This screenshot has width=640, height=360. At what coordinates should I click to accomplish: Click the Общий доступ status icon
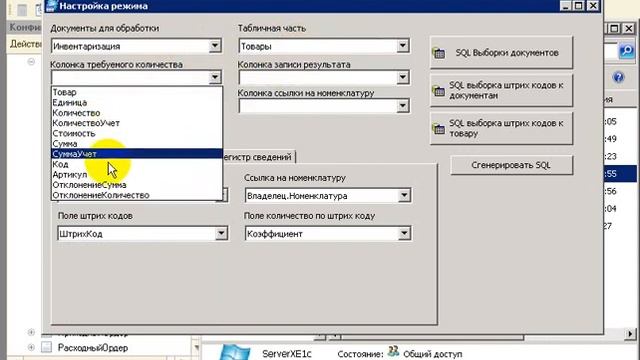(x=393, y=352)
